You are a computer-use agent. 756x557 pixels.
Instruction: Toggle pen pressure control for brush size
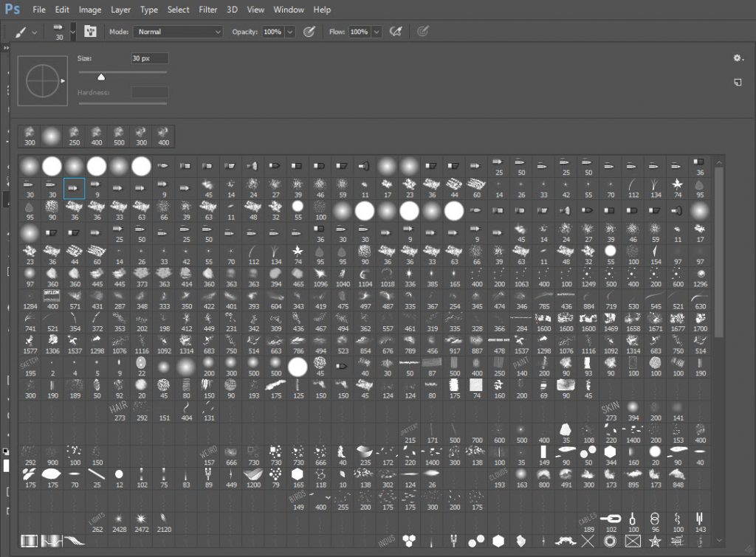(423, 31)
